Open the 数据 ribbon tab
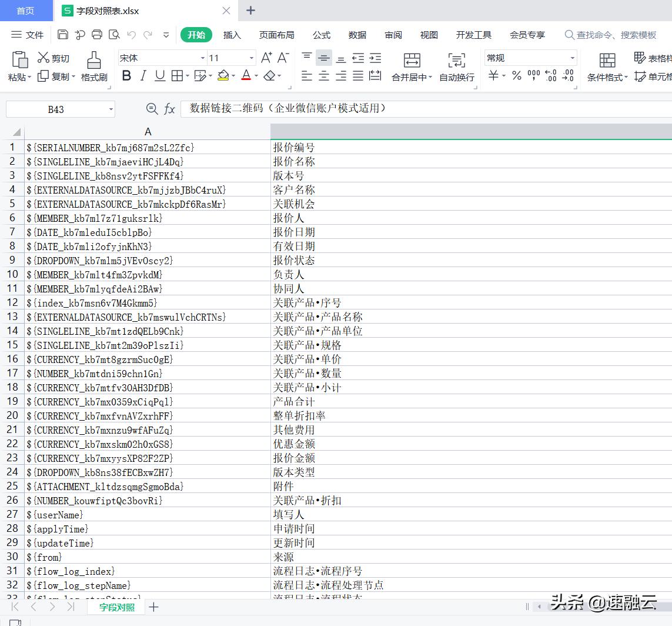This screenshot has height=626, width=672. click(357, 35)
